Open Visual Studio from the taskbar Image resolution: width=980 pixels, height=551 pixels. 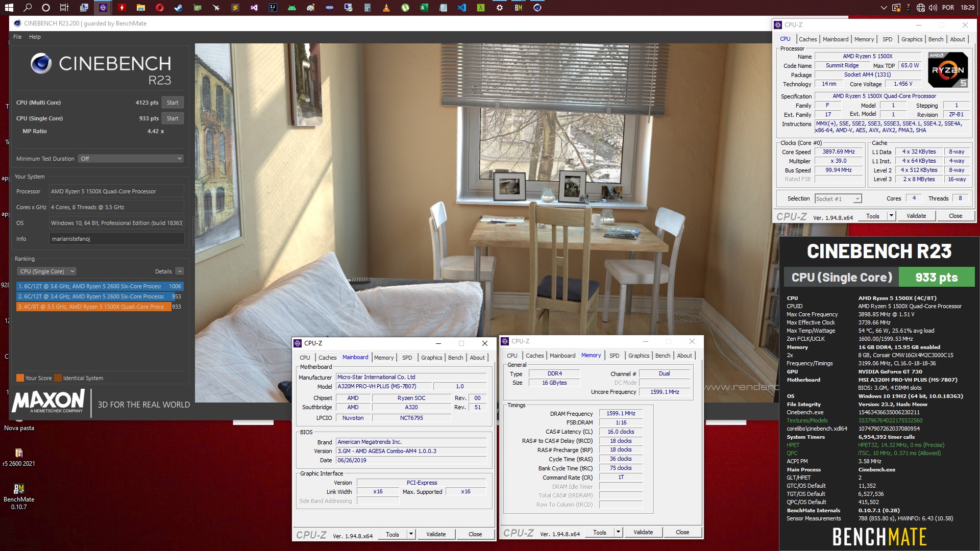pyautogui.click(x=254, y=8)
